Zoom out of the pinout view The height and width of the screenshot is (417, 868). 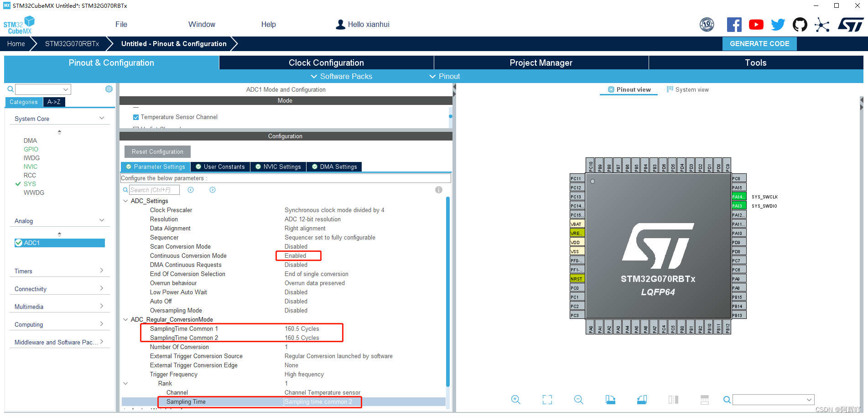pos(579,400)
